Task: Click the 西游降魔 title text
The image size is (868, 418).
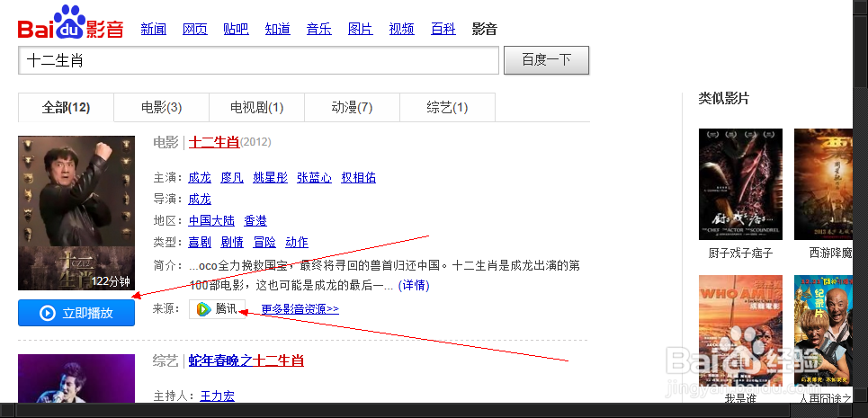Action: 831,253
